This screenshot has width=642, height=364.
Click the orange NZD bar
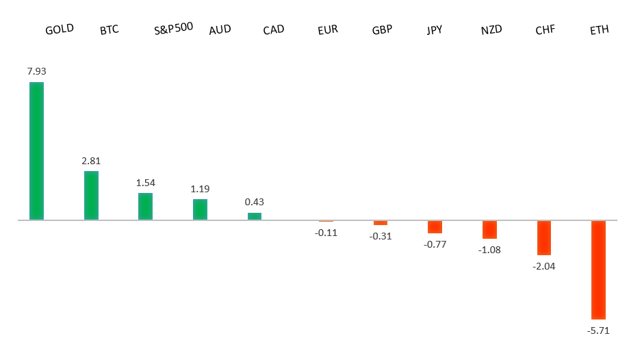pyautogui.click(x=489, y=230)
